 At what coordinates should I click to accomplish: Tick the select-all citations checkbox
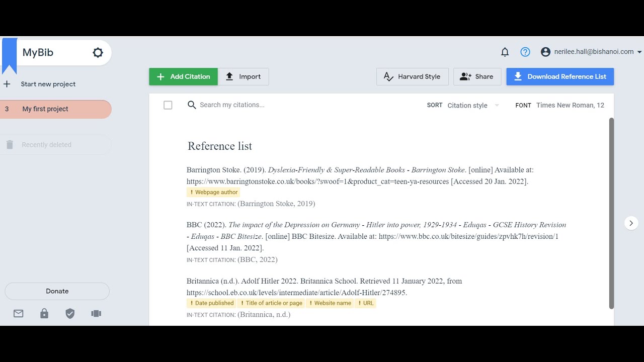click(168, 105)
